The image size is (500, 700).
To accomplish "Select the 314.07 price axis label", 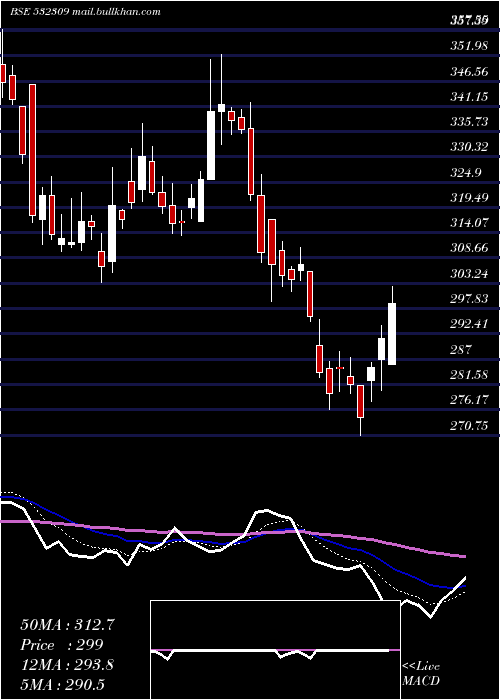I will tap(469, 223).
